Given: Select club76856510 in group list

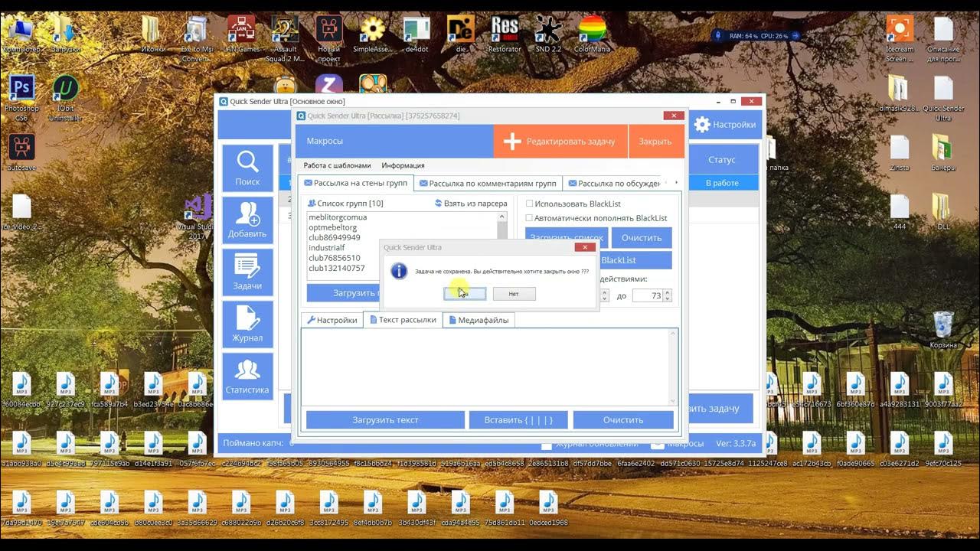Looking at the screenshot, I should (x=335, y=258).
